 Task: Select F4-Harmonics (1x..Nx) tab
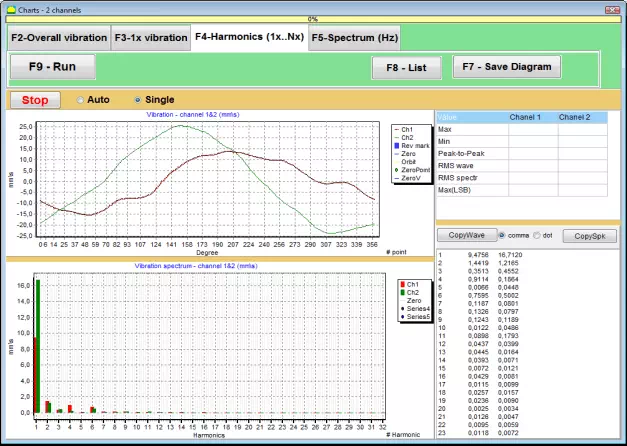pos(250,37)
